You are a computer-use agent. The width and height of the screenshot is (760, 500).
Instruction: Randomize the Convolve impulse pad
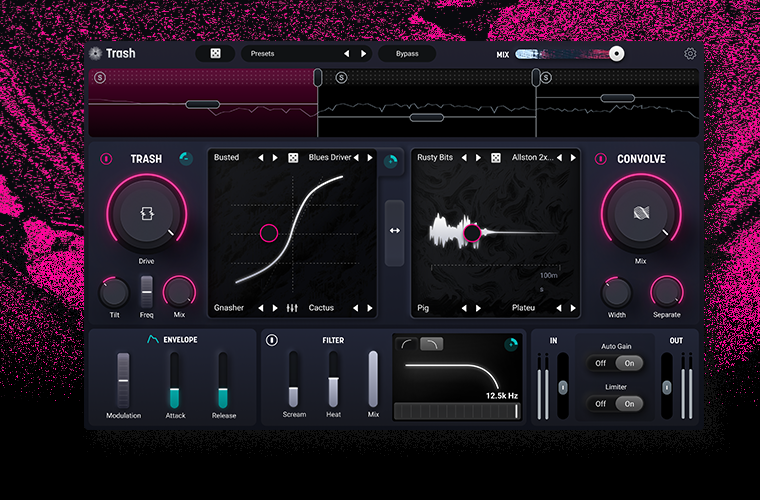(x=495, y=158)
